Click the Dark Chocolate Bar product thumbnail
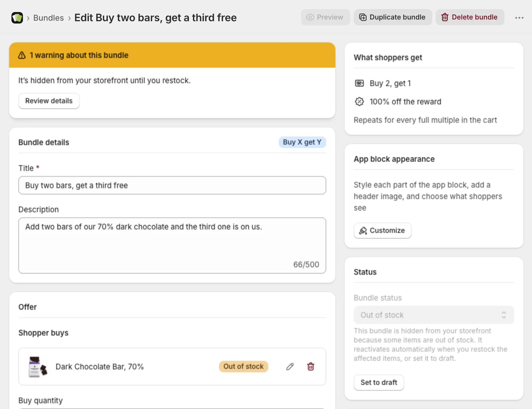Screen dimensions: 532x409 [38, 367]
